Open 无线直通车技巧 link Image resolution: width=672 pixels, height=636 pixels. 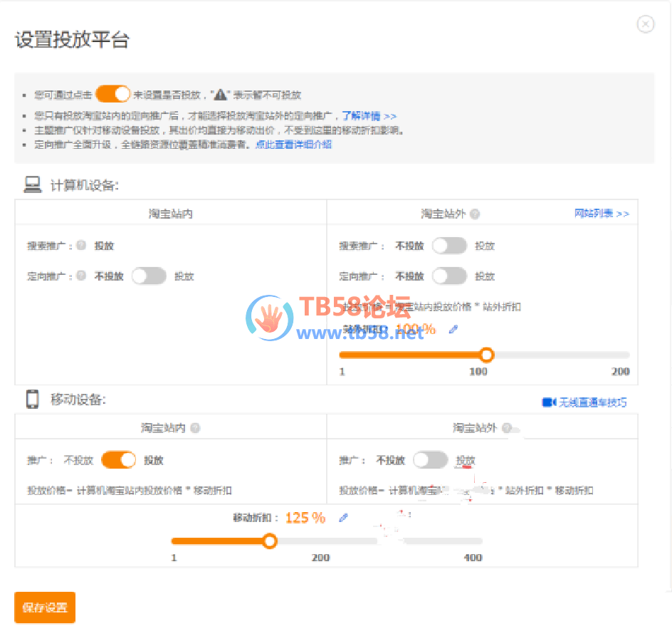click(x=593, y=402)
